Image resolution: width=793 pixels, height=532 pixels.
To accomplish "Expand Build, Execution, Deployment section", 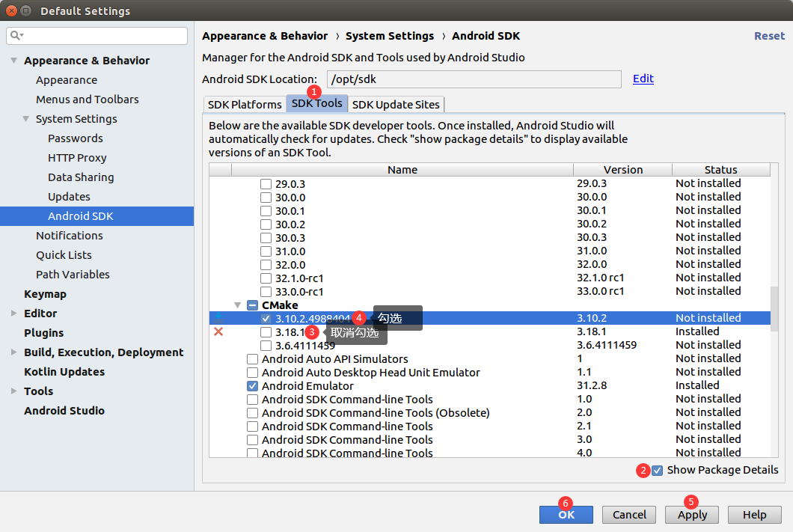I will pyautogui.click(x=13, y=352).
